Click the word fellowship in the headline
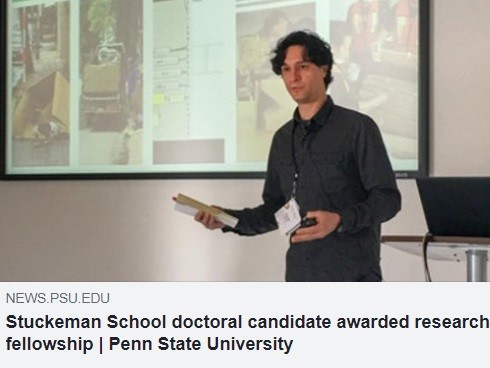The width and height of the screenshot is (490, 368). tap(49, 344)
